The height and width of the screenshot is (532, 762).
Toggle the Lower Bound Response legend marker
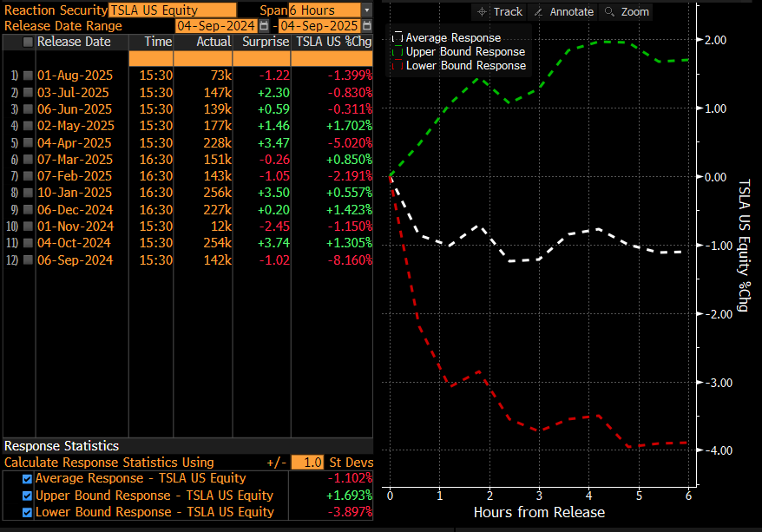pos(397,66)
